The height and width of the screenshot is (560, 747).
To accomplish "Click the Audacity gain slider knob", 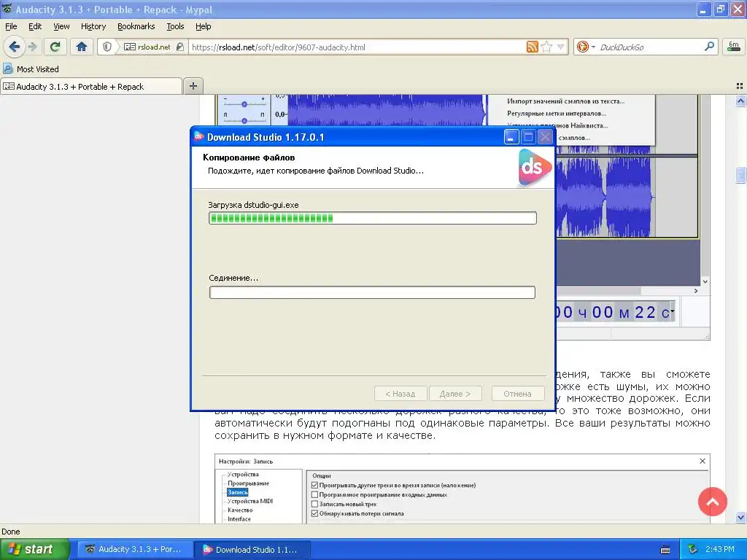I will 244,104.
